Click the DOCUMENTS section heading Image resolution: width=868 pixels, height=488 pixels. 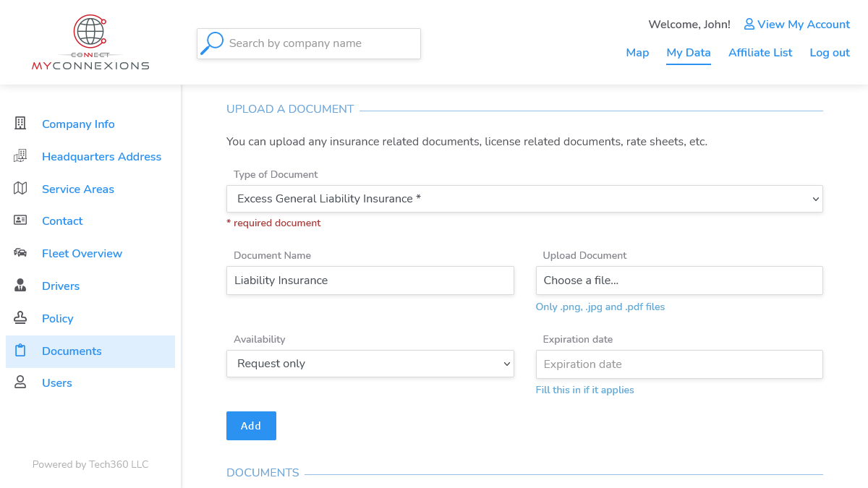263,473
